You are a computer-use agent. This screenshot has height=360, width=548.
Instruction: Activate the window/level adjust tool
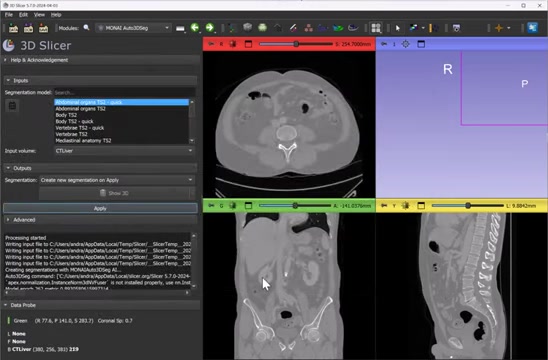413,28
